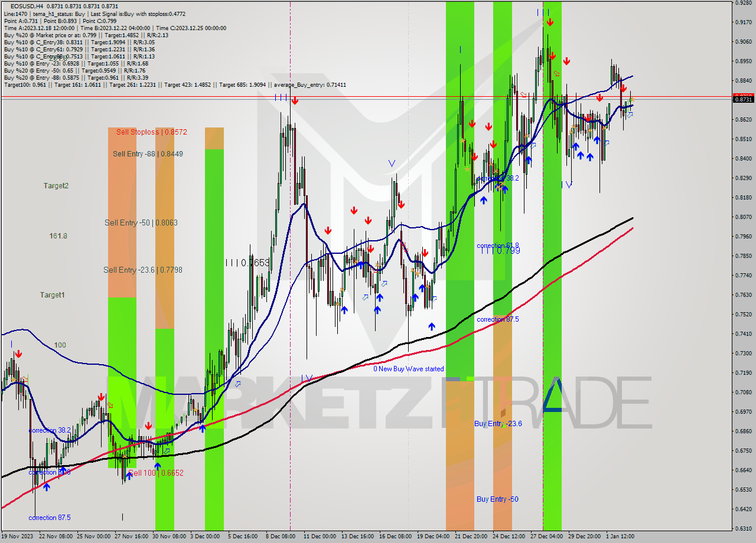Click the 0.9170 price axis value

pos(742,22)
